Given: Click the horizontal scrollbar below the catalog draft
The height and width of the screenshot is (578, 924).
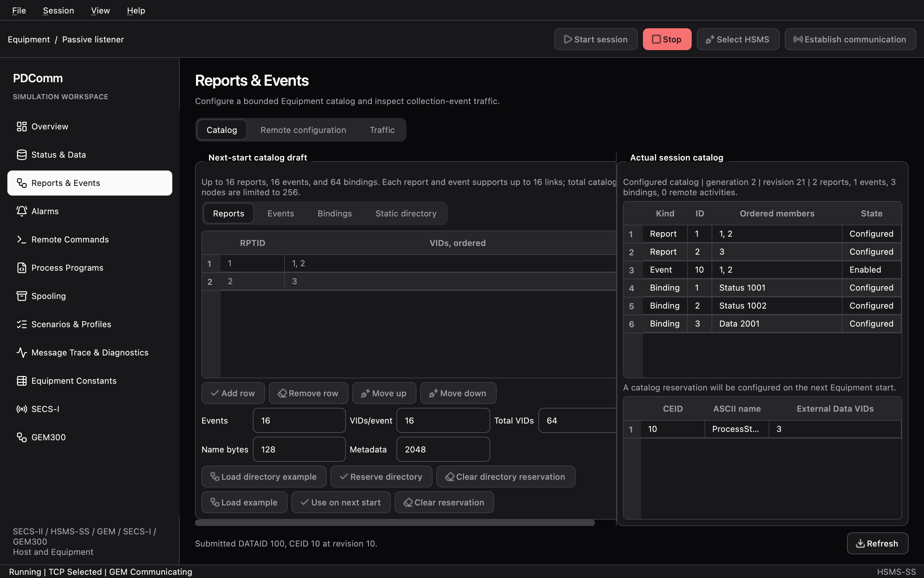Looking at the screenshot, I should tap(395, 522).
